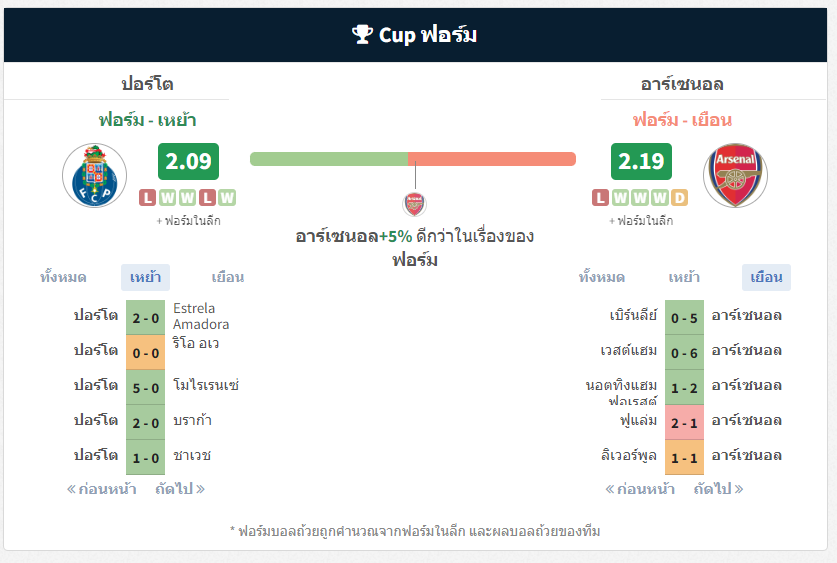Open Porto 5-0 โมไรเรนเซ่ match score
The height and width of the screenshot is (563, 837).
tap(145, 387)
